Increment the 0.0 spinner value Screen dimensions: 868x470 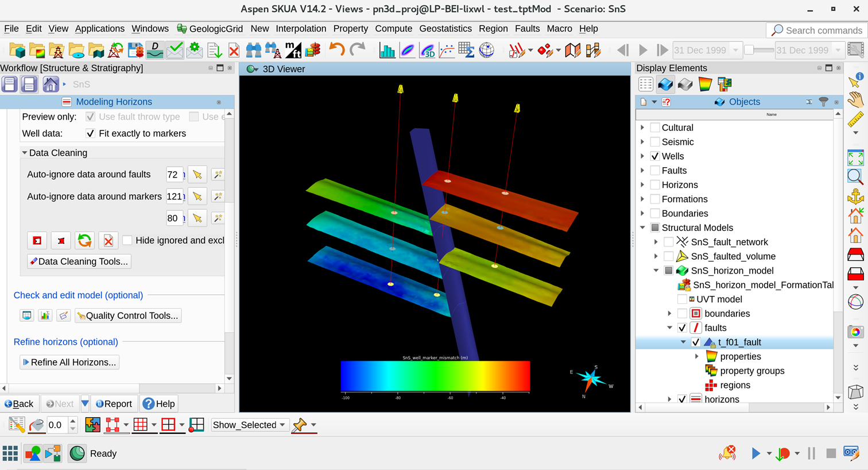tap(73, 422)
